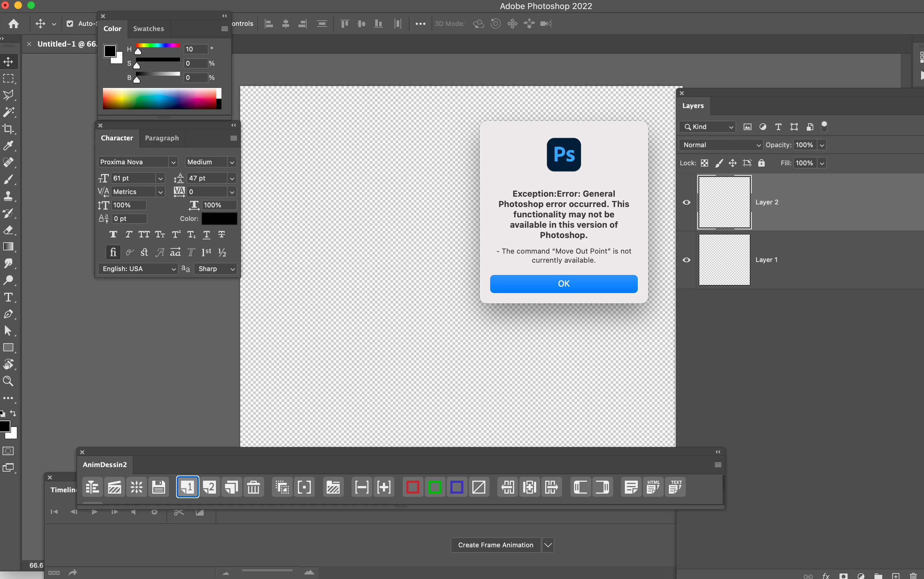This screenshot has width=924, height=579.
Task: Expand the Sharp anti-aliasing dropdown
Action: pyautogui.click(x=232, y=269)
